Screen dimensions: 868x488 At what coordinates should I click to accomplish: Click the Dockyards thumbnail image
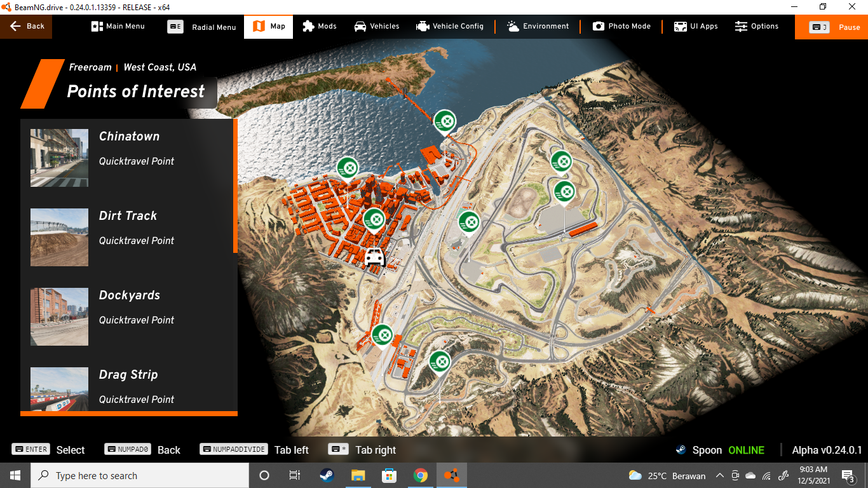coord(59,316)
